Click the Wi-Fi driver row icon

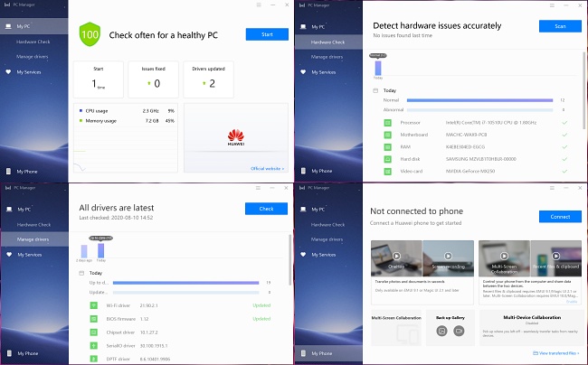[94, 305]
